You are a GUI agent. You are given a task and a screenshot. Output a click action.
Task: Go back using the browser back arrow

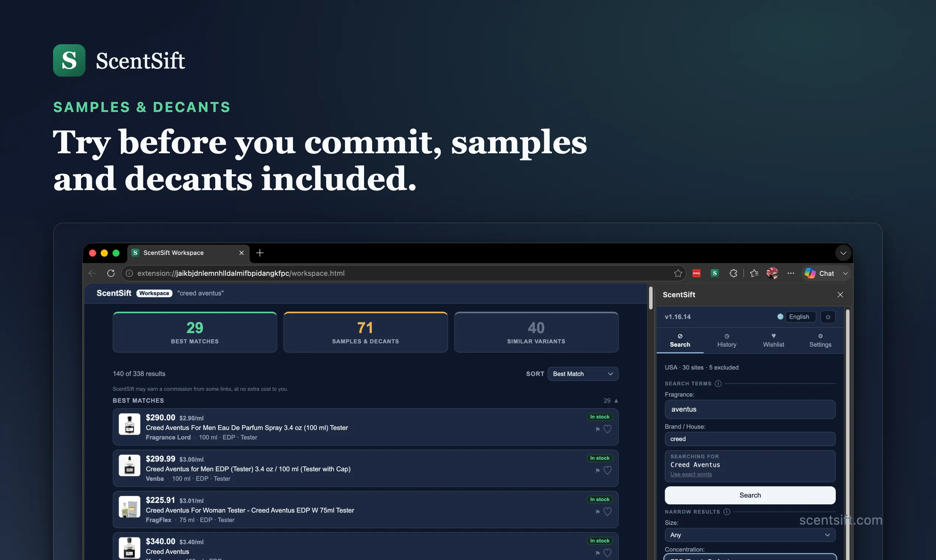92,273
